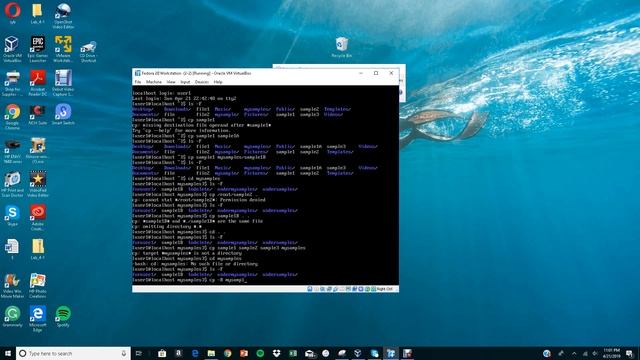Select the Shop for Supplies printer icon

pyautogui.click(x=12, y=83)
